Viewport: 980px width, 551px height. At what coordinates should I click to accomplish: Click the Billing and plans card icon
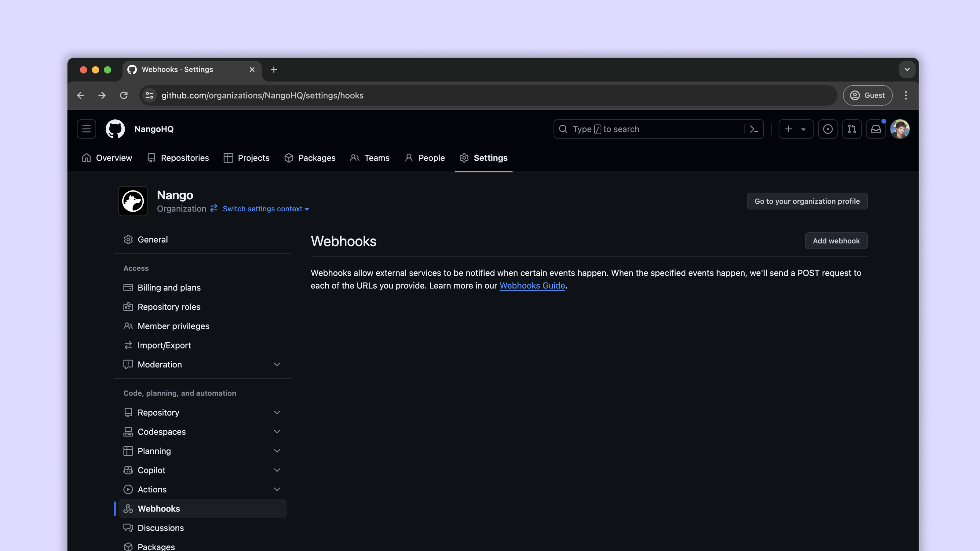click(x=128, y=287)
